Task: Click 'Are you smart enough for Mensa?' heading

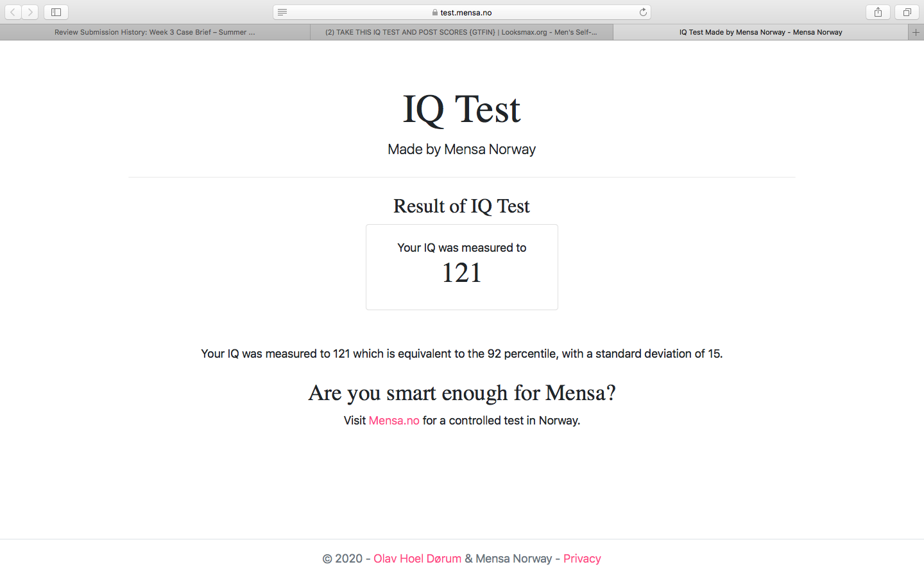Action: [x=462, y=393]
